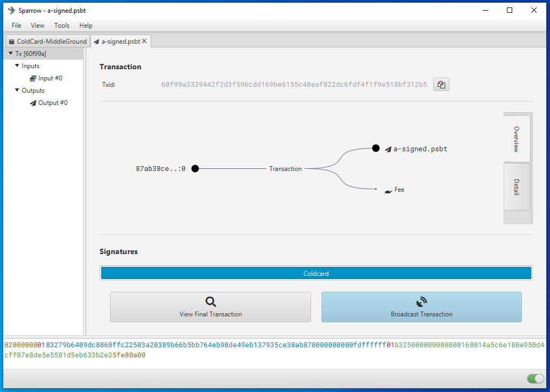Click the Broadcast Transaction label
550x392 pixels.
(x=422, y=314)
